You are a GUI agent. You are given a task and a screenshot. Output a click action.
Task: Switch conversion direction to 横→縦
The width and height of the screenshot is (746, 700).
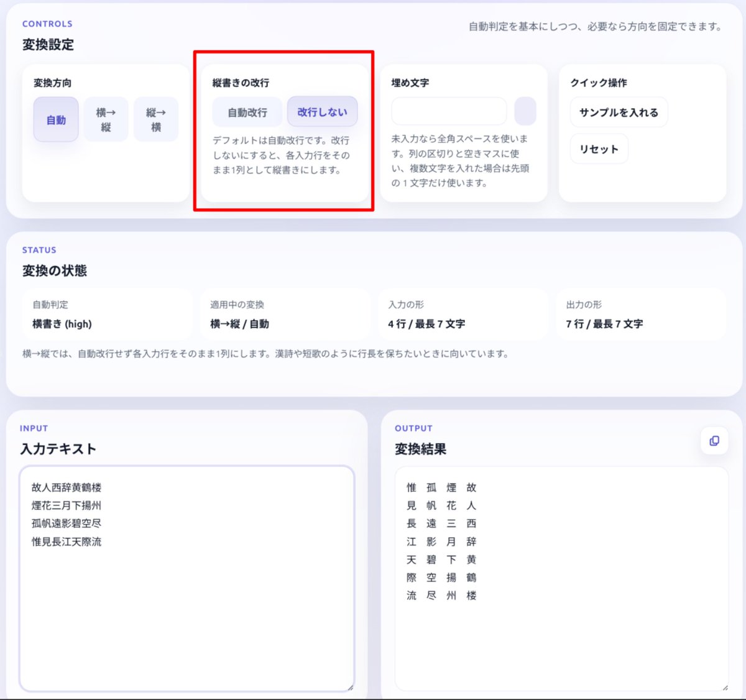coord(106,119)
